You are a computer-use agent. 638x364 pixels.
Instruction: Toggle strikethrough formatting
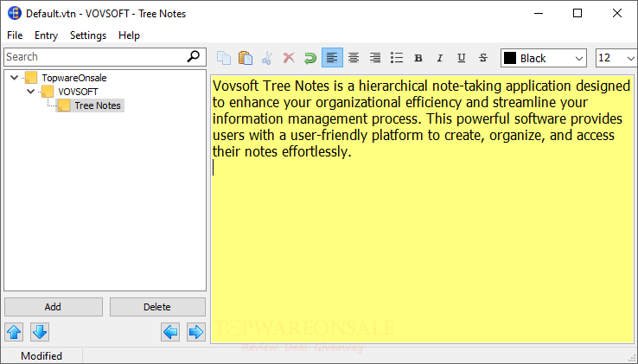pos(483,58)
